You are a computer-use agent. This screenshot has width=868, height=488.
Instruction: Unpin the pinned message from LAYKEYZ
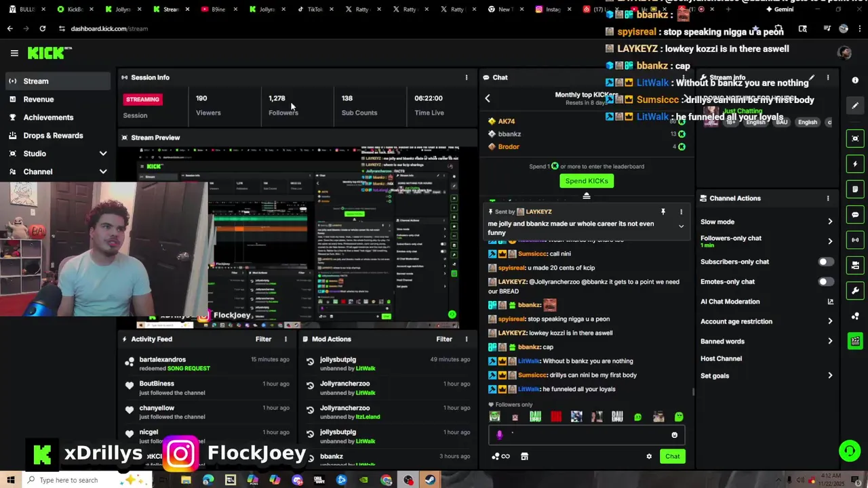point(663,211)
